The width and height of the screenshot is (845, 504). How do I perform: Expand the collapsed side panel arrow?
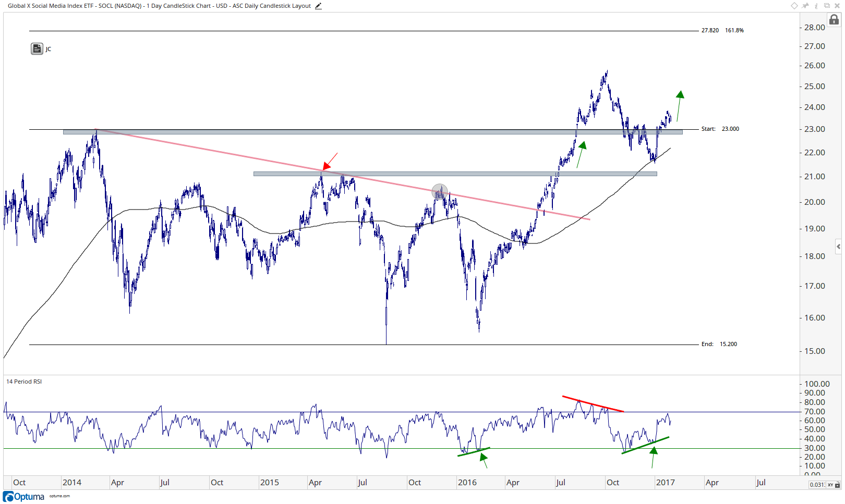coord(838,247)
